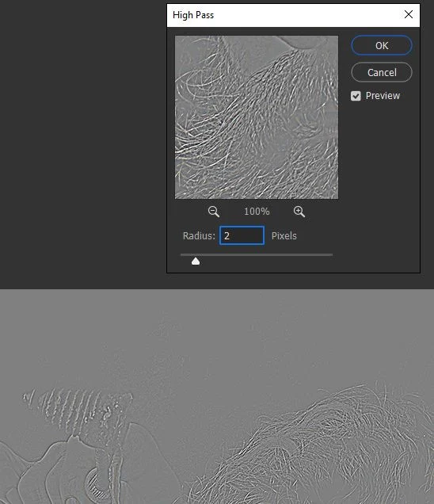Cancel the High Pass filter
The width and height of the screenshot is (434, 504).
(x=382, y=72)
